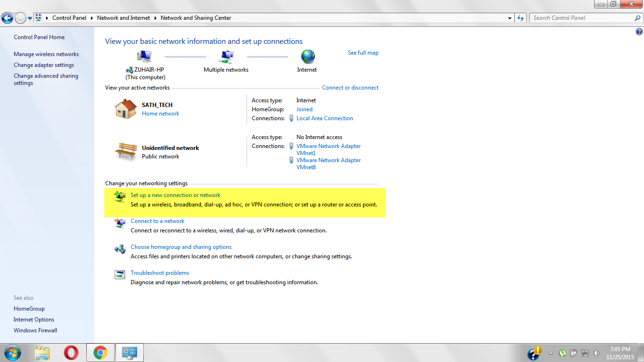Show hidden system tray icons
This screenshot has width=644, height=362.
coord(551,353)
